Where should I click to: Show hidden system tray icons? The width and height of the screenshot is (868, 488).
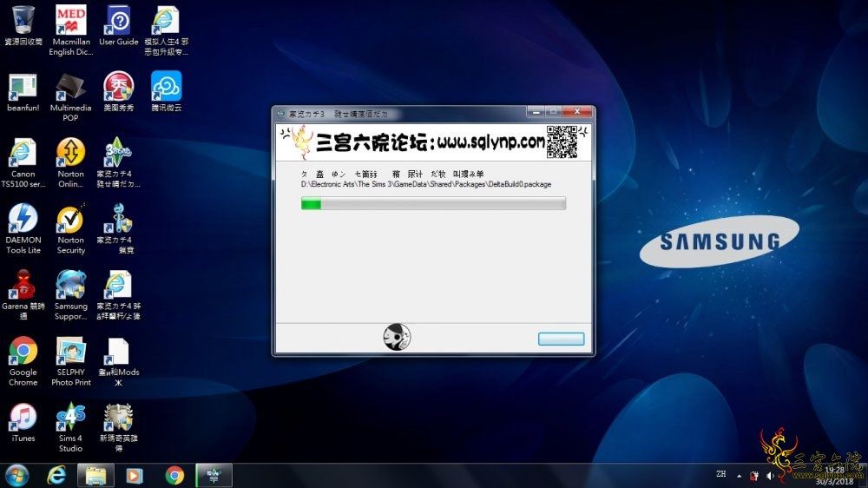pos(739,476)
